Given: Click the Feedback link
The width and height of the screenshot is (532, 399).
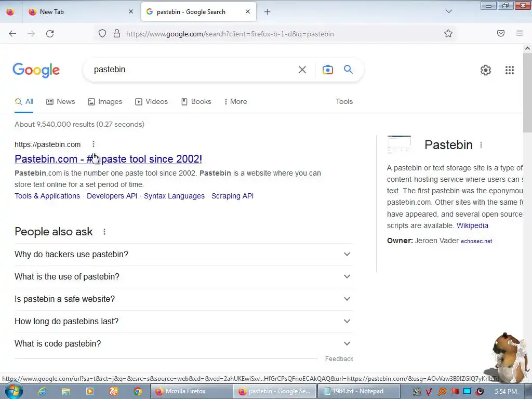Looking at the screenshot, I should coord(339,359).
